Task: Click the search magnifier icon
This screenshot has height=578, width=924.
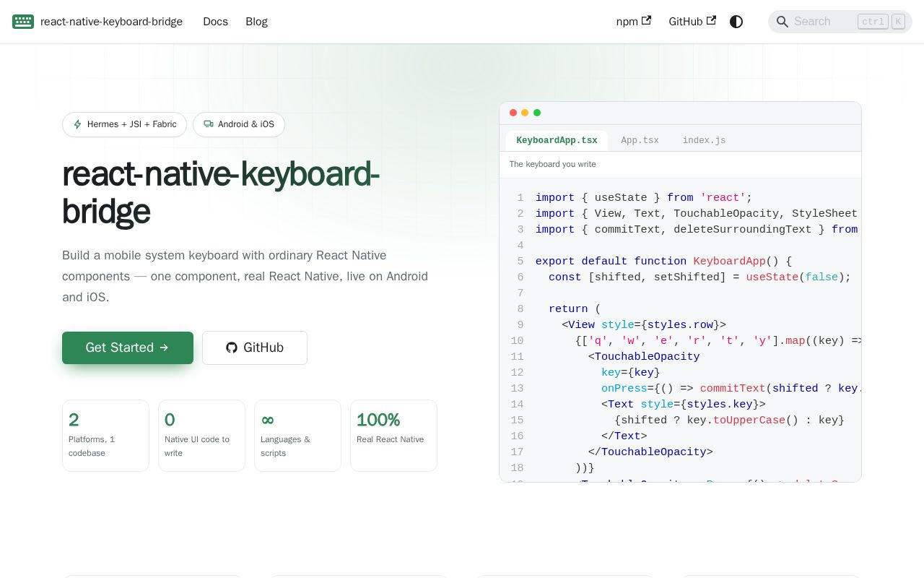Action: coord(782,22)
